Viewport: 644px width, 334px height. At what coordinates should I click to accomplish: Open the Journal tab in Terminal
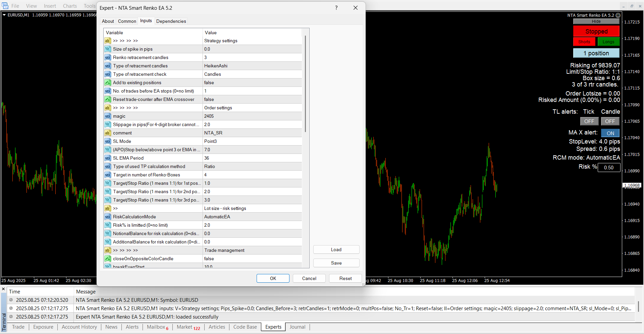297,327
